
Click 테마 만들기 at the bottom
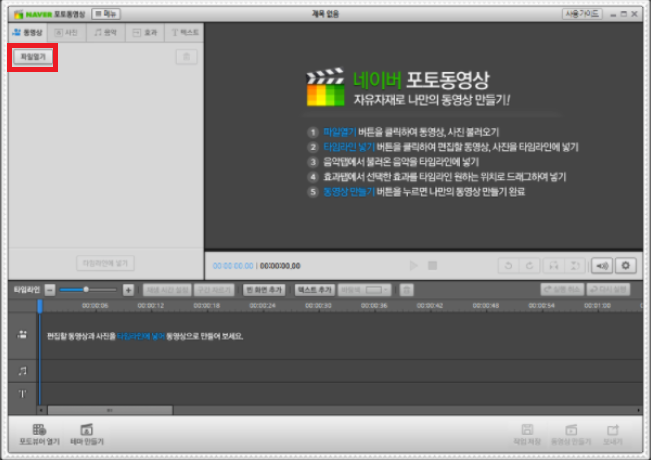[87, 435]
